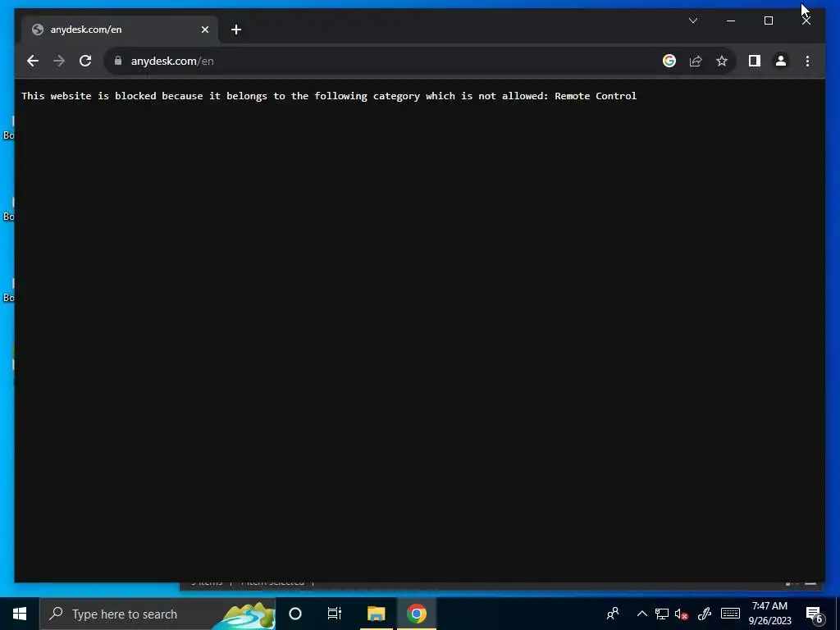Screen dimensions: 840x630
Task: Open the notification center icon
Action: [x=815, y=614]
